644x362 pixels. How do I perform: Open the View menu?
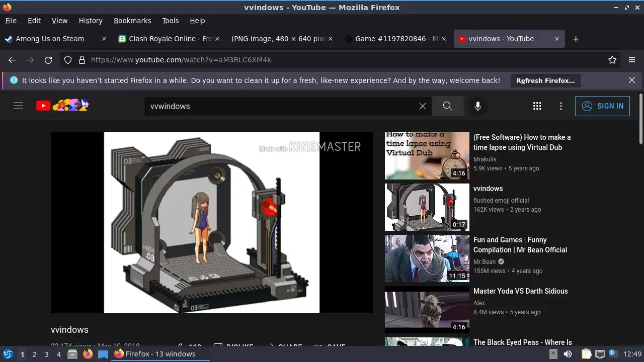(59, 21)
